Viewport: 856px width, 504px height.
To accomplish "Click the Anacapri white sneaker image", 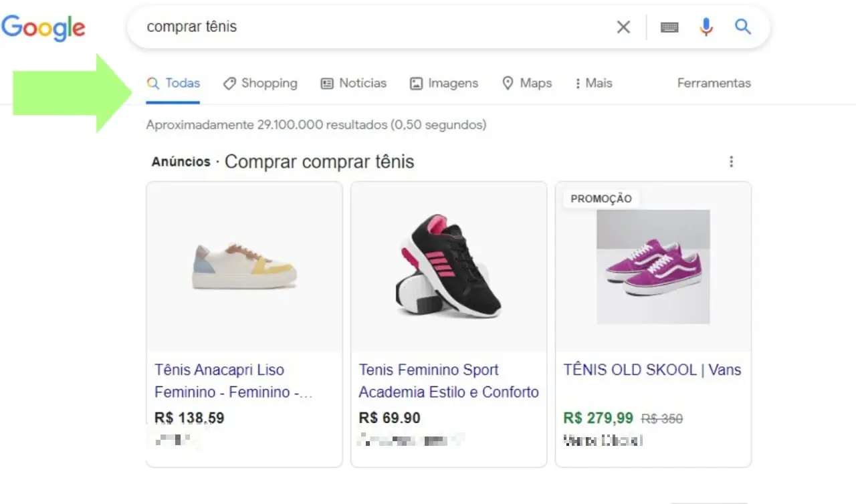I will point(245,266).
